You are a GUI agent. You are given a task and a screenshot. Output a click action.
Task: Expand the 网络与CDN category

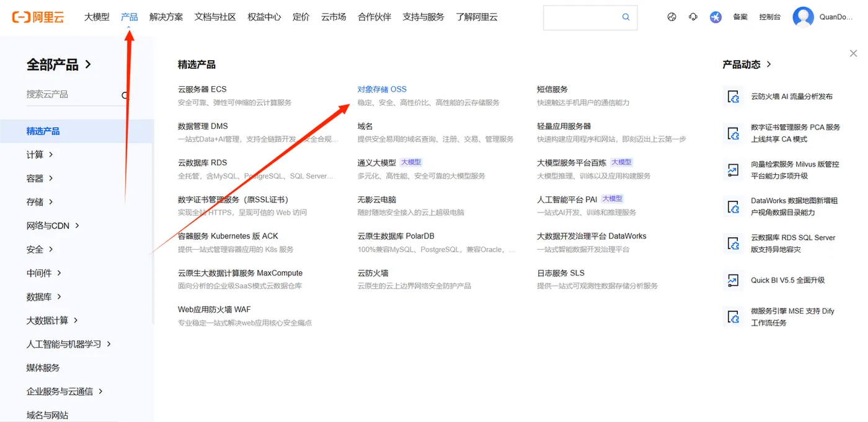[x=77, y=226]
